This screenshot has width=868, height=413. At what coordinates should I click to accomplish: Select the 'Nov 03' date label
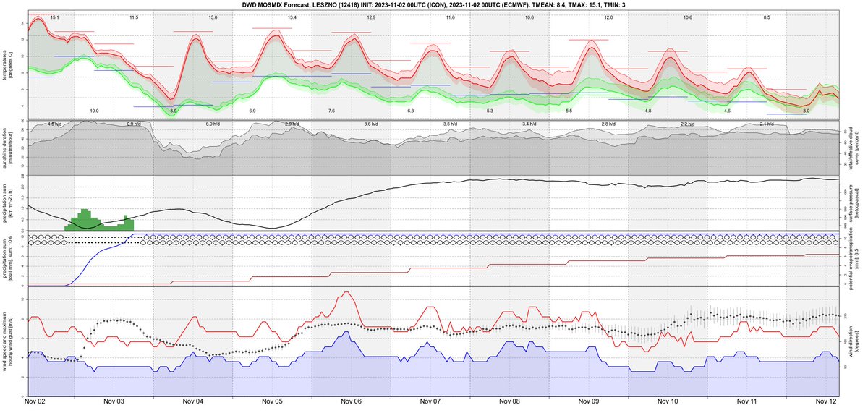(x=115, y=401)
